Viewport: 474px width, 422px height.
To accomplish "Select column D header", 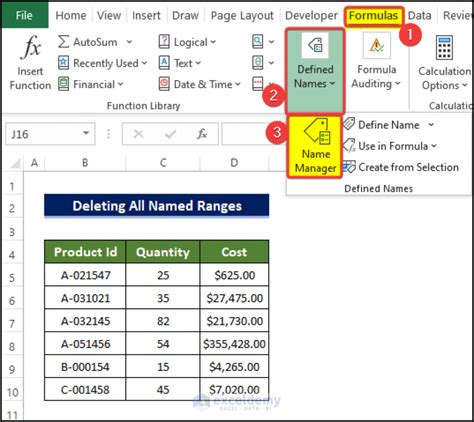I will (x=234, y=163).
